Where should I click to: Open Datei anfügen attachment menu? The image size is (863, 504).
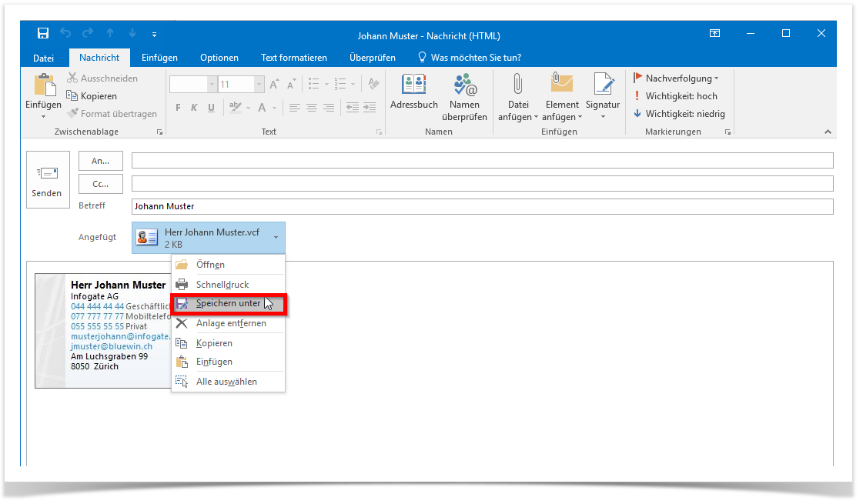click(x=518, y=97)
